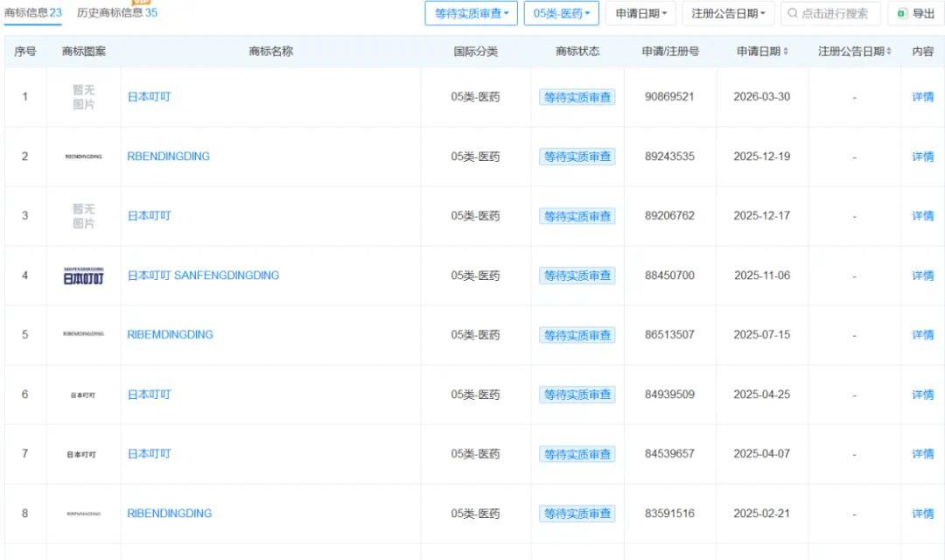The image size is (945, 560).
Task: Click application date 2025-02-21
Action: coord(762,514)
